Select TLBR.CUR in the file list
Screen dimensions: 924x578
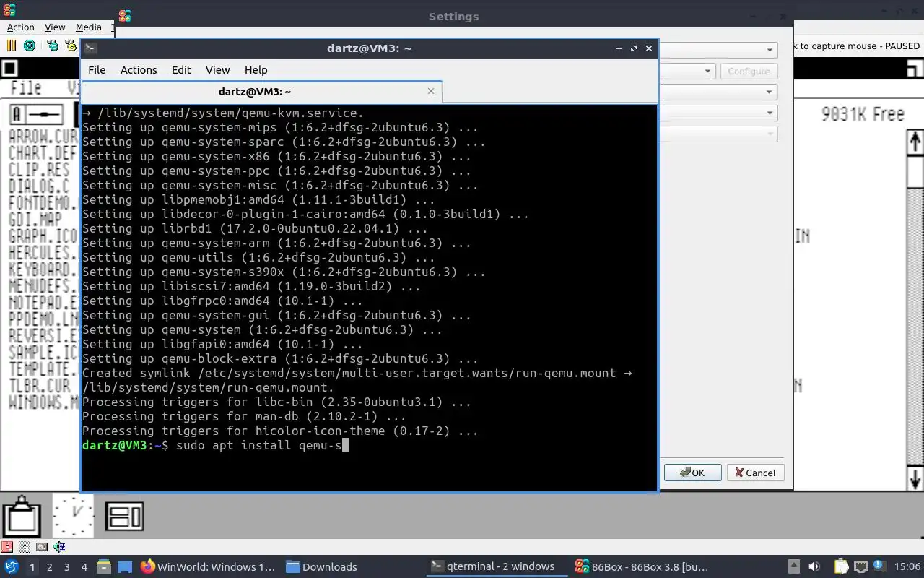point(39,386)
